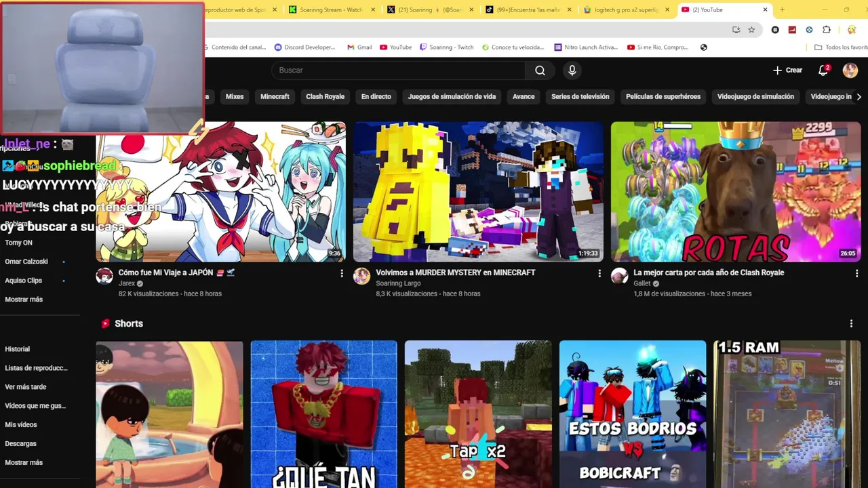Viewport: 868px width, 488px height.
Task: Open browser extensions puzzle icon
Action: [827, 30]
